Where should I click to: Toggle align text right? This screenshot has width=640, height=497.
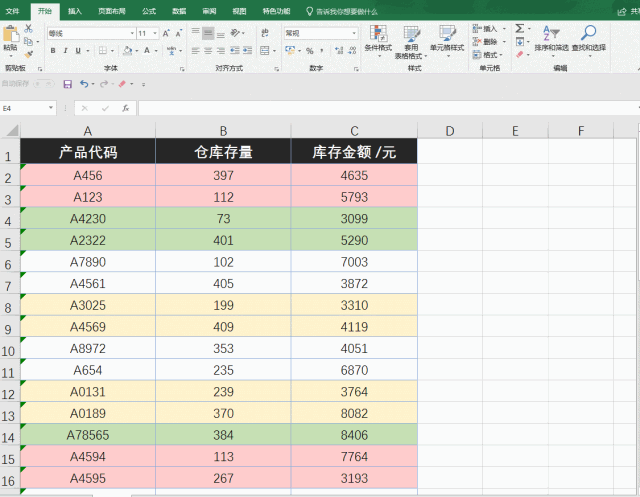pyautogui.click(x=221, y=51)
